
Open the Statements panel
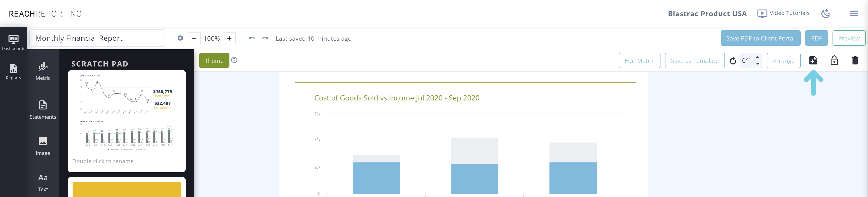tap(43, 110)
